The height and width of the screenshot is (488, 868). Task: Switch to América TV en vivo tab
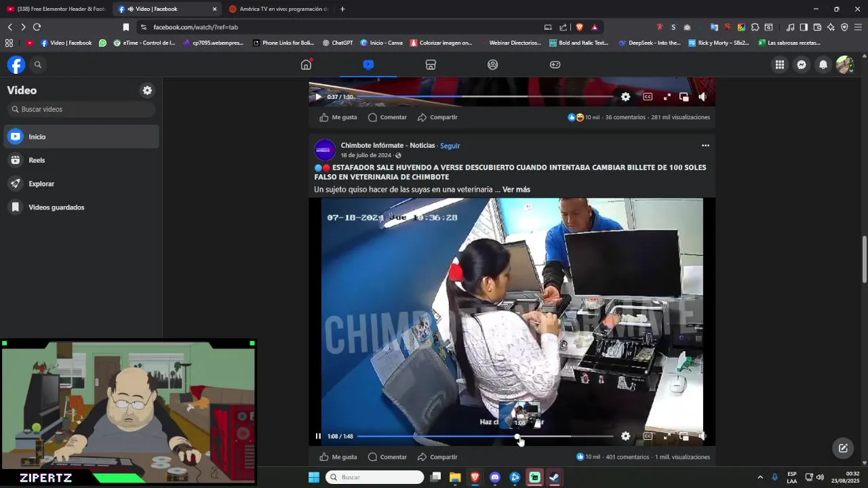(278, 9)
